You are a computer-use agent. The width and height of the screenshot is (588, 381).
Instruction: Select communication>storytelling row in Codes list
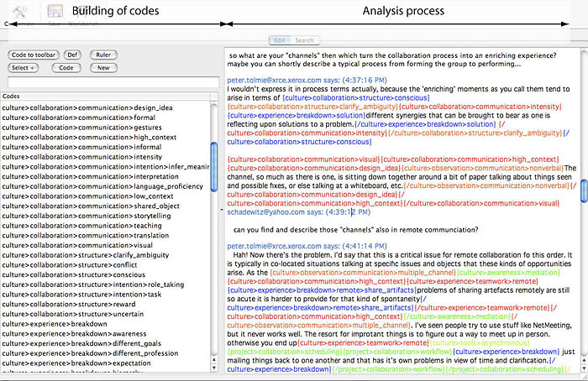[105, 216]
